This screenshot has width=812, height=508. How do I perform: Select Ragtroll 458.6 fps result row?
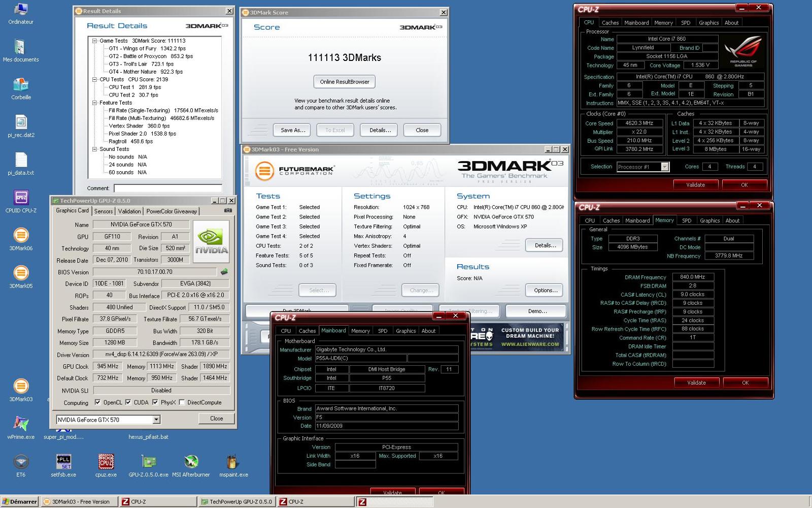[130, 142]
